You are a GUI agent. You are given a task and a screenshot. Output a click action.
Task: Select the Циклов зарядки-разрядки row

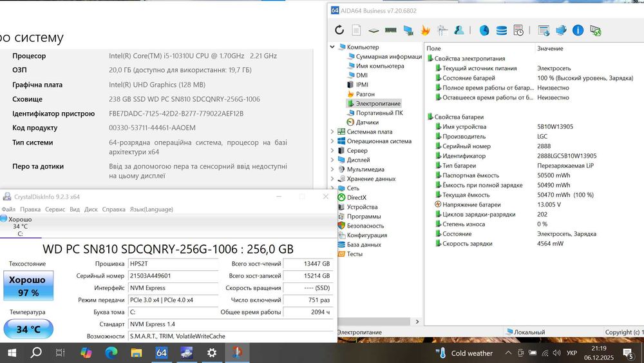tap(534, 214)
